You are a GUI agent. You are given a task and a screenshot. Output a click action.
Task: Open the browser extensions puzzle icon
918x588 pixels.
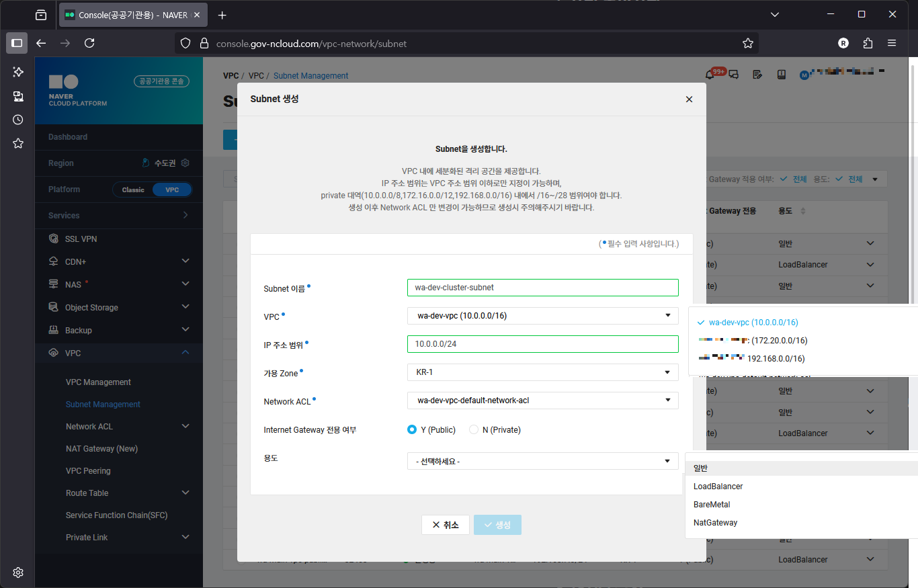(x=868, y=43)
